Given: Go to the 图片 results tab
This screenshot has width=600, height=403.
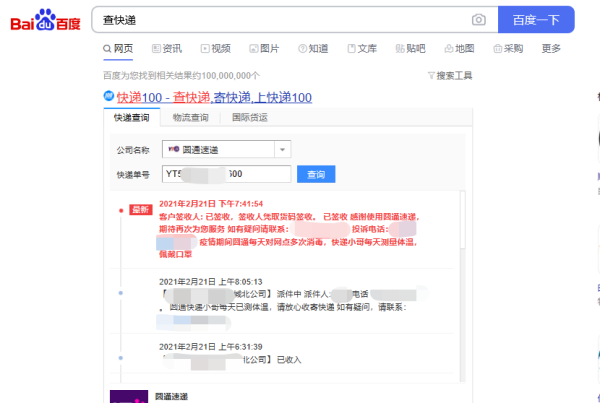Looking at the screenshot, I should pos(264,48).
